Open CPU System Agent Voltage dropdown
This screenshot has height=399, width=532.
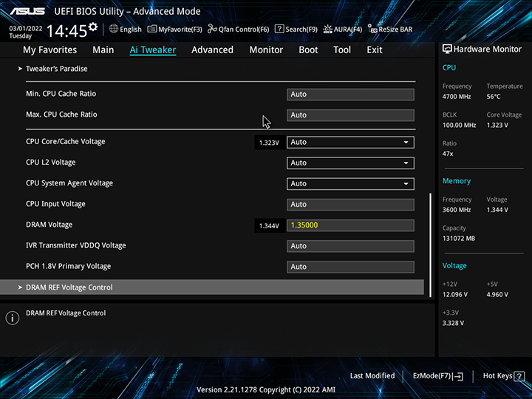(x=350, y=183)
